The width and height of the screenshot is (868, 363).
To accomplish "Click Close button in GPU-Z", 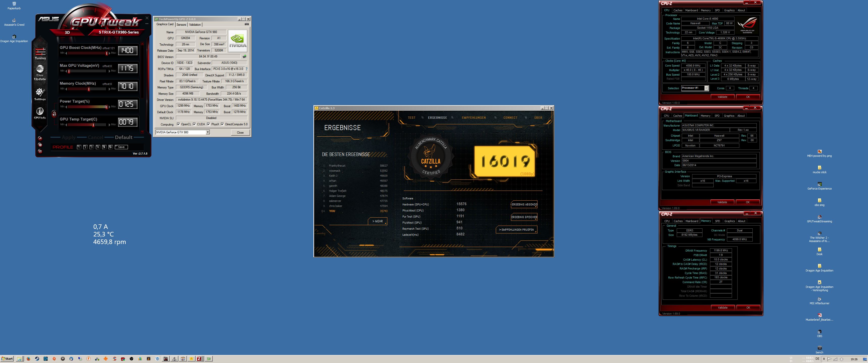I will (240, 132).
